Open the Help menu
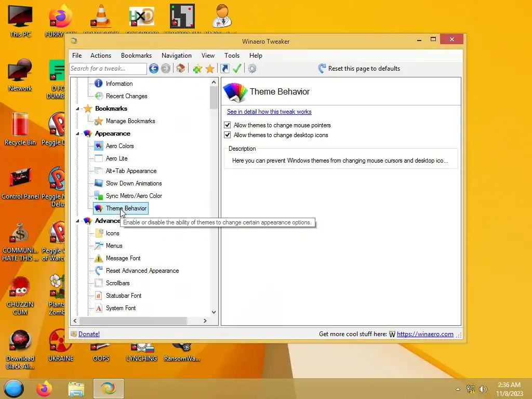The image size is (532, 399). click(256, 56)
